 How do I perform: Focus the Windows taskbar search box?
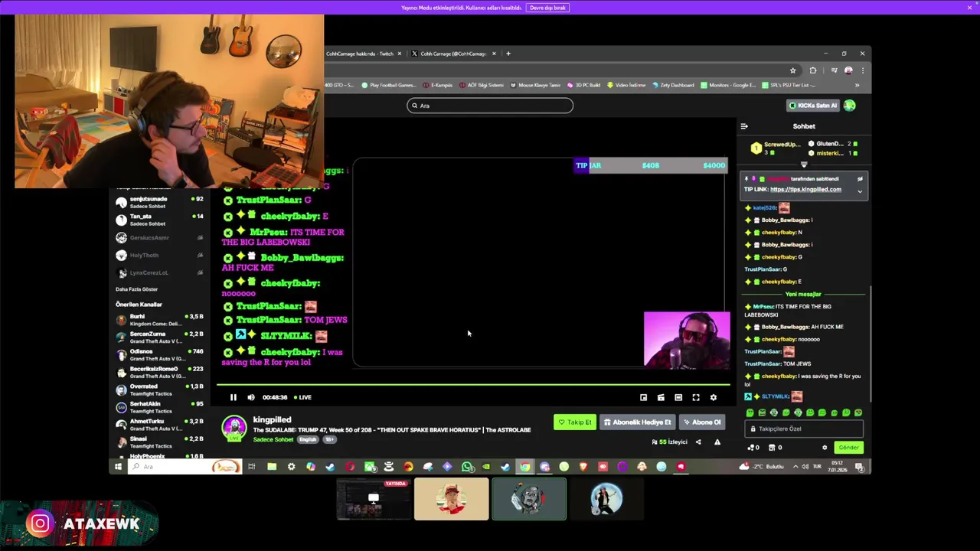(185, 467)
